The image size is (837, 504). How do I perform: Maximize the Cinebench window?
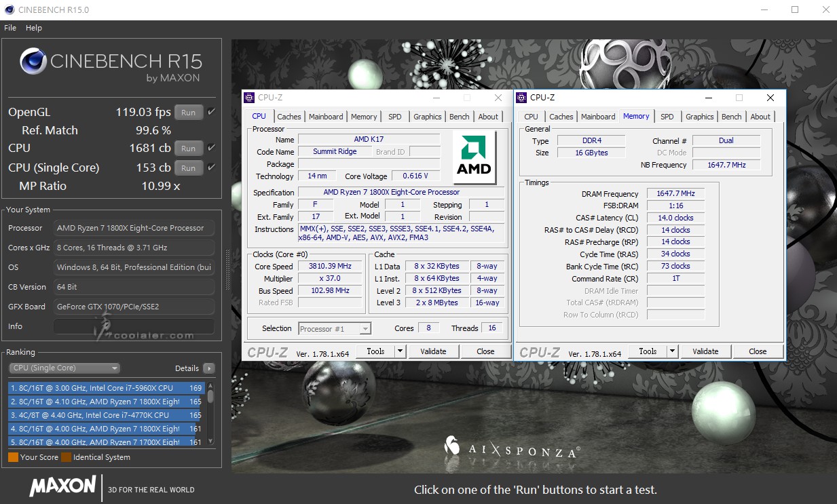coord(795,9)
